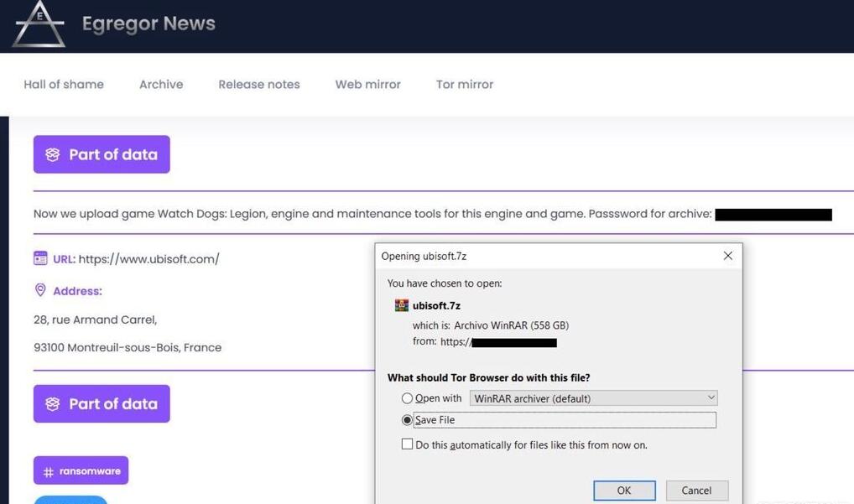Click the Part of data button above the Watch Dogs text
The width and height of the screenshot is (854, 504).
102,154
